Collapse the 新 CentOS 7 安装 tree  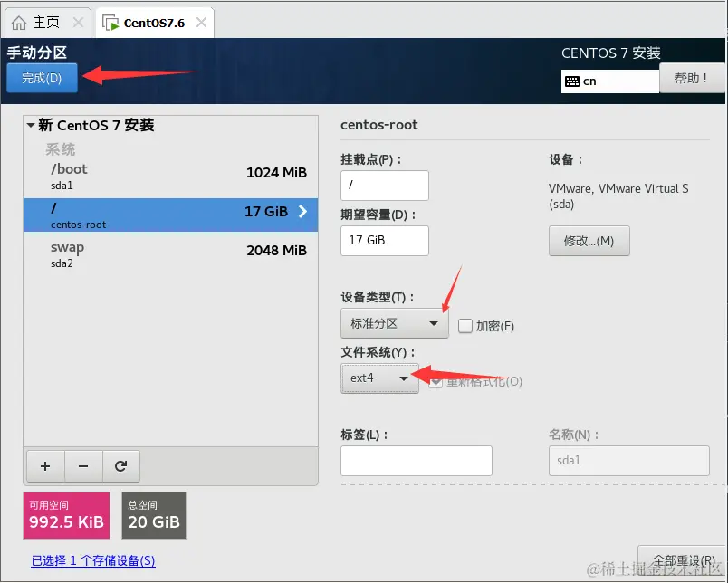coord(31,125)
